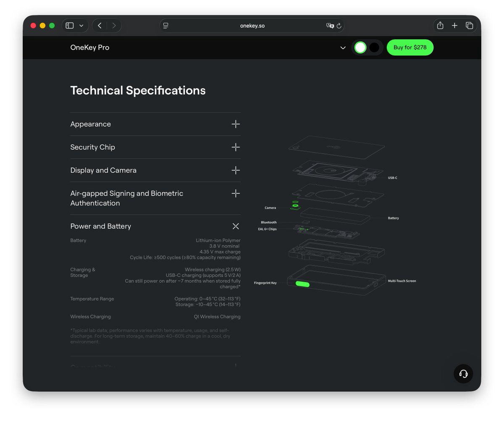Expand the Appearance section
This screenshot has height=422, width=504.
[155, 124]
